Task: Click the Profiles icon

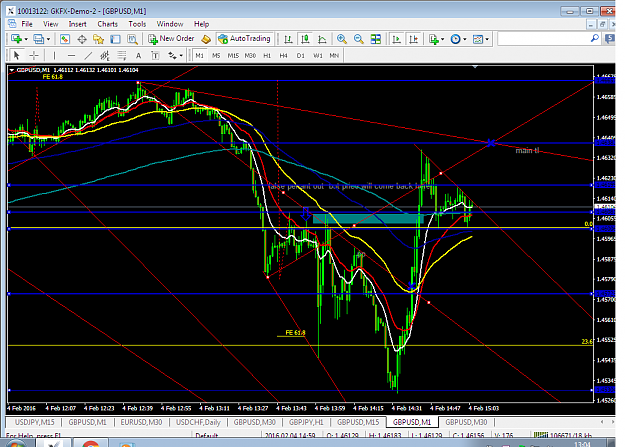Action: click(x=39, y=39)
